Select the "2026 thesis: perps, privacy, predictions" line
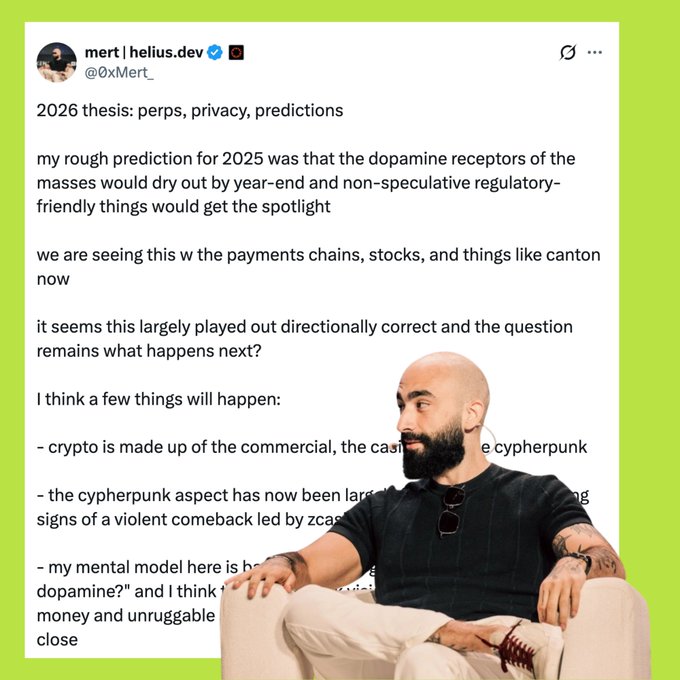 pos(189,111)
